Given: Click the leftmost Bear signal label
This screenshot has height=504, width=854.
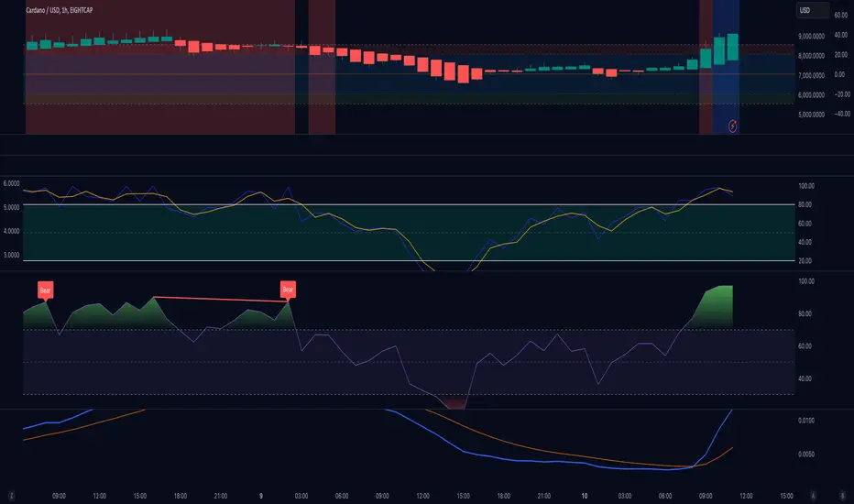Looking at the screenshot, I should (45, 290).
